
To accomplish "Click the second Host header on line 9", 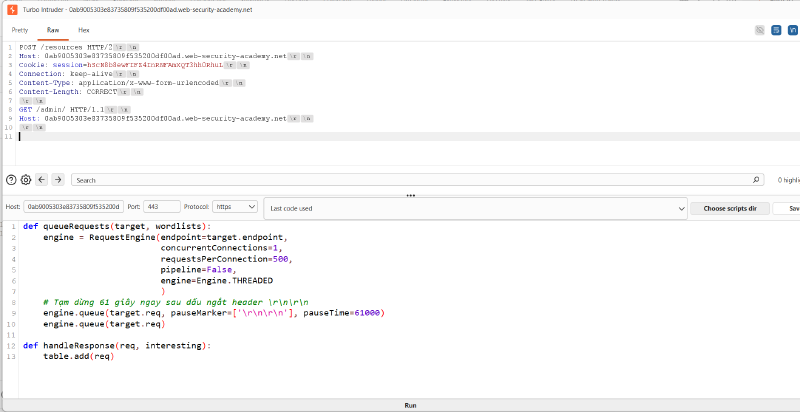I will point(153,118).
